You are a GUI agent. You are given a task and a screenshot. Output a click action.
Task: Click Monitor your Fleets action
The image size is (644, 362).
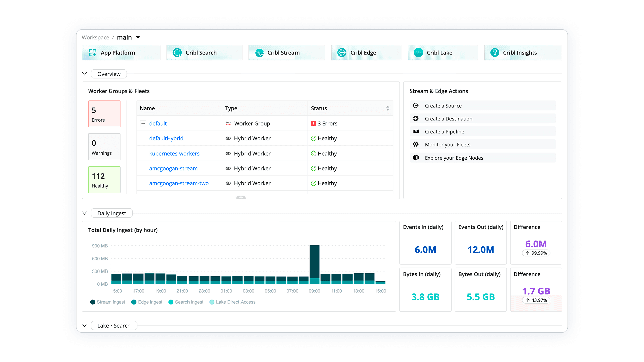(483, 145)
